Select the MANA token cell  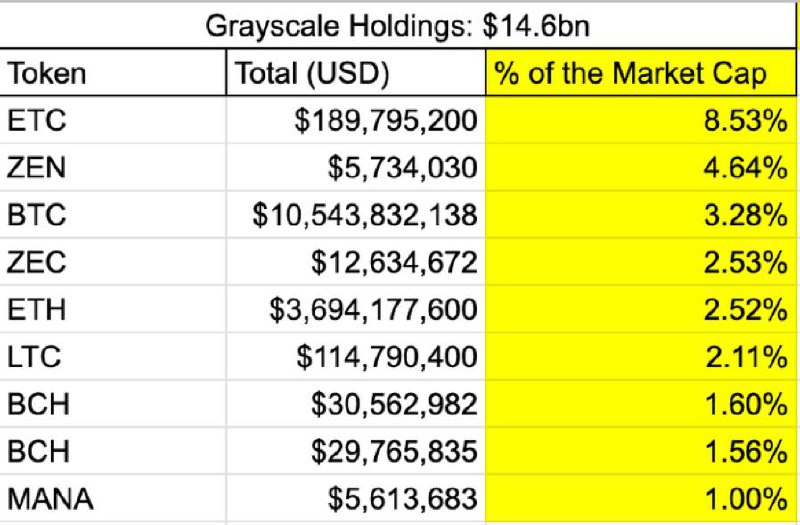click(x=112, y=498)
